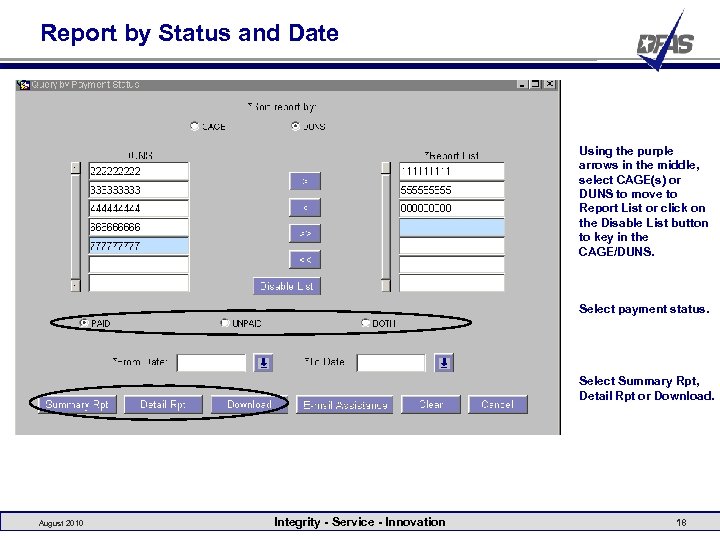Open From Date calendar picker arrow

click(264, 363)
